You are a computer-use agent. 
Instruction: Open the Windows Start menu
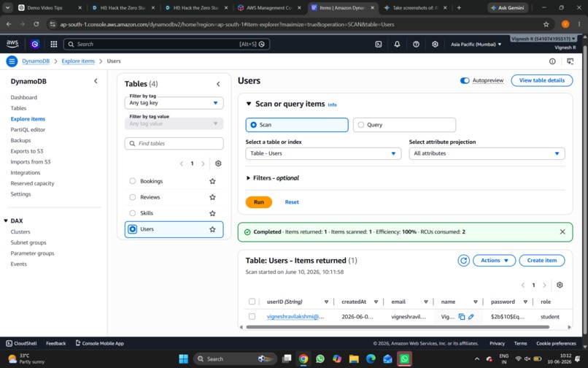tap(183, 359)
